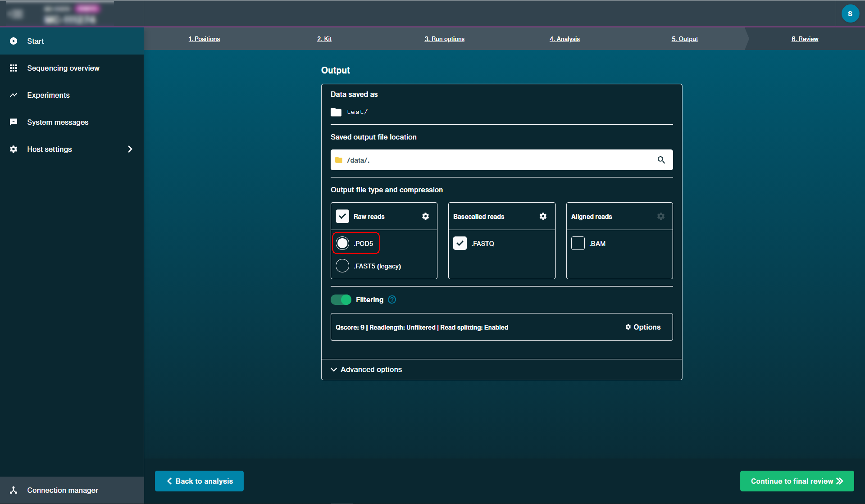Screen dimensions: 865x504
Task: Click the test/ folder name text
Action: point(357,112)
